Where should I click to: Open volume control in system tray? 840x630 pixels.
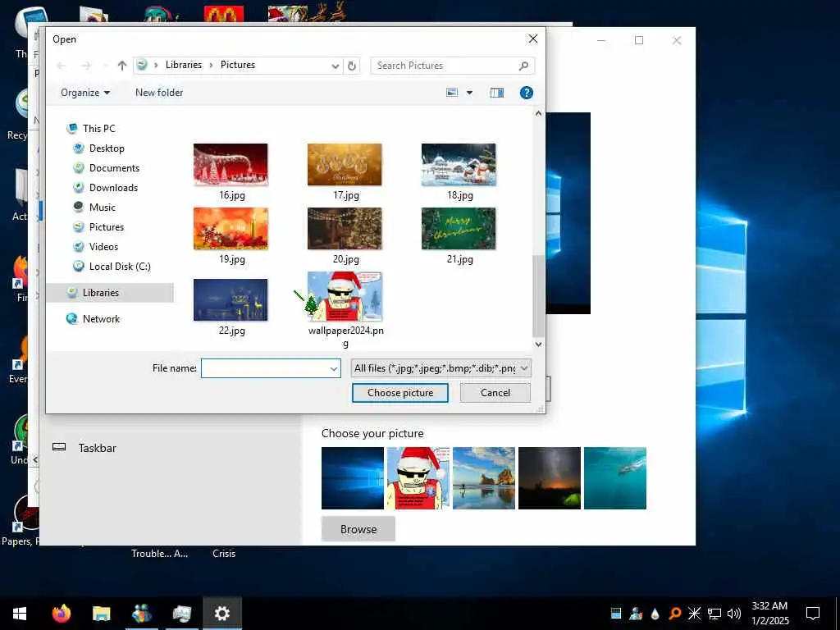tap(734, 614)
